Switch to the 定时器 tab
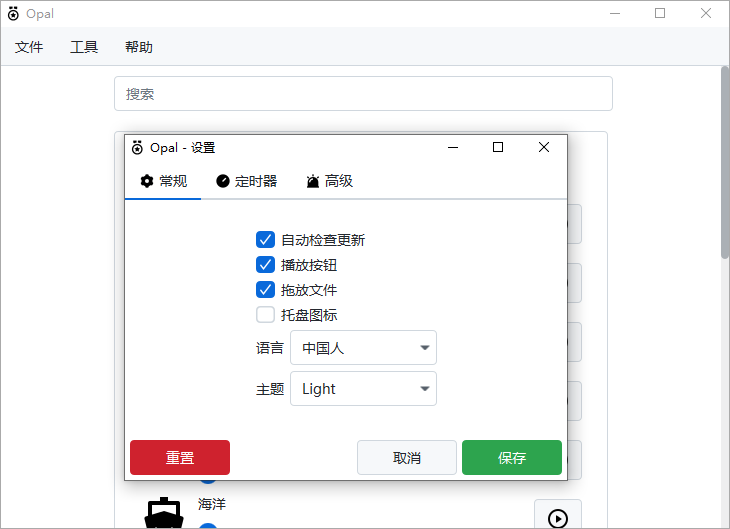This screenshot has width=730, height=529. pos(246,181)
